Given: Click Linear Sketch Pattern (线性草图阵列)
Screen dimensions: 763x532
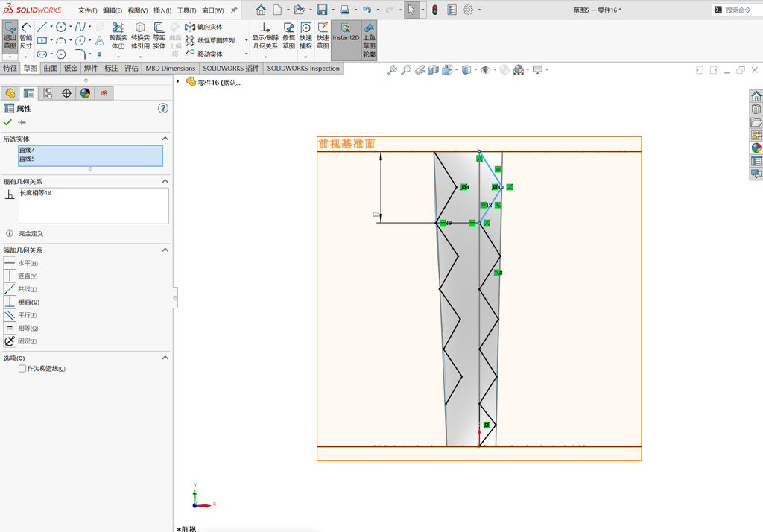Looking at the screenshot, I should 209,40.
